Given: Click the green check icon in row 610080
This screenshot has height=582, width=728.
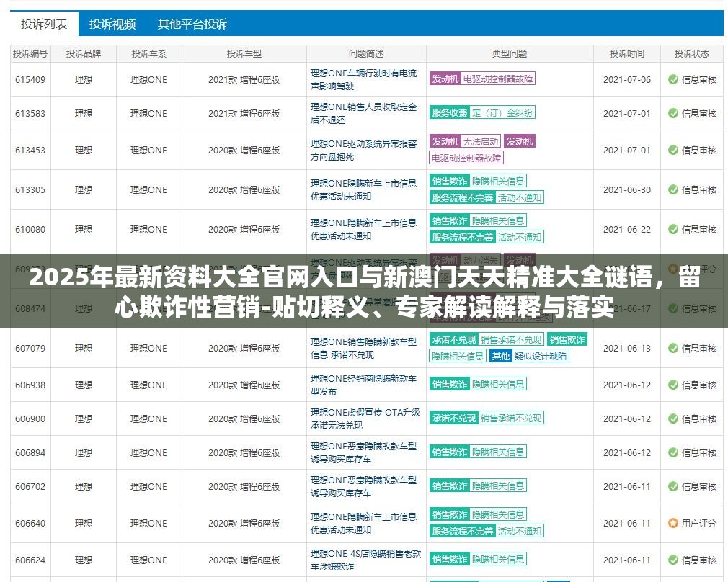Looking at the screenshot, I should pos(672,229).
